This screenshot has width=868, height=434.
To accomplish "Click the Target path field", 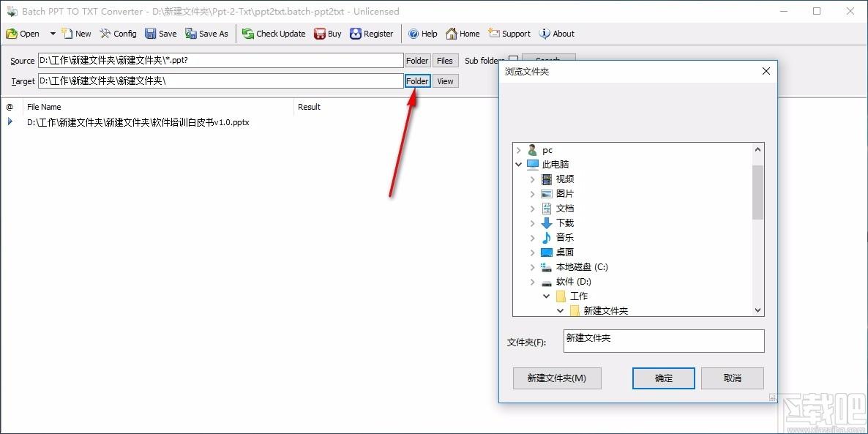I will click(x=221, y=81).
